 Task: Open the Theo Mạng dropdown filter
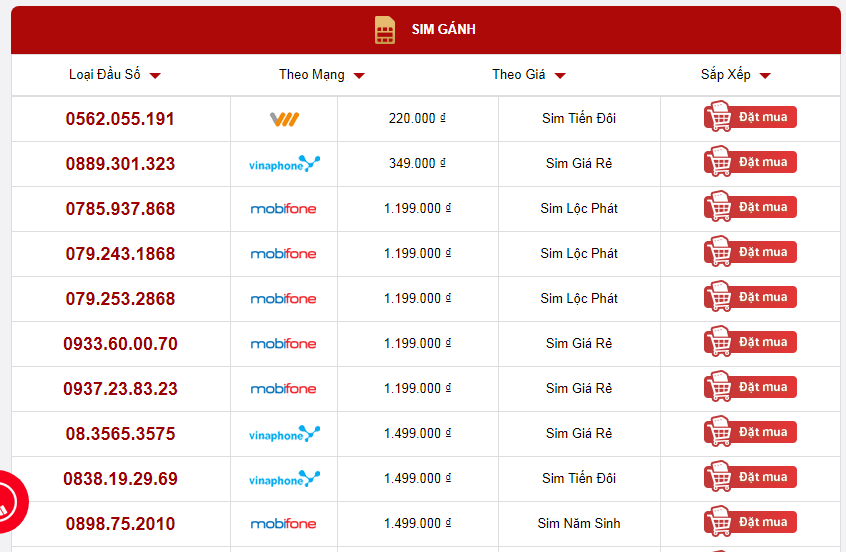(322, 74)
